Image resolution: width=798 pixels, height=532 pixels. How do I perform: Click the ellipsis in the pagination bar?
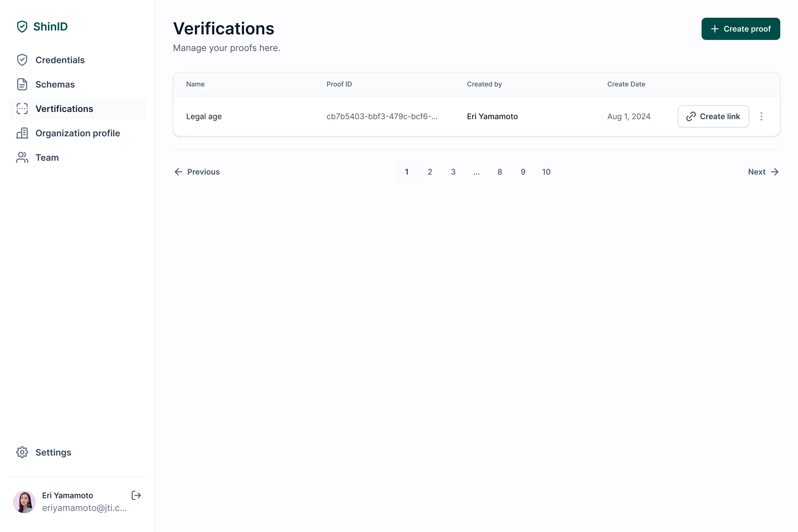(476, 172)
